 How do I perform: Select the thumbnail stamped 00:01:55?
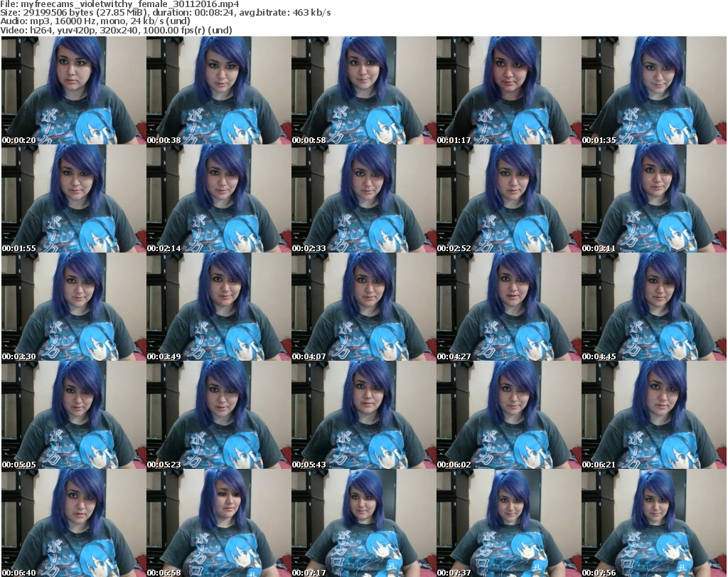pos(73,198)
